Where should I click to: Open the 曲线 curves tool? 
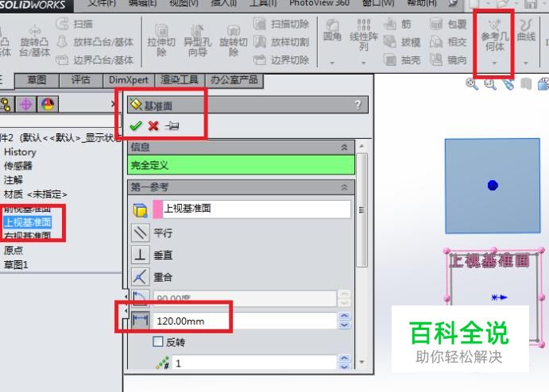[x=526, y=30]
